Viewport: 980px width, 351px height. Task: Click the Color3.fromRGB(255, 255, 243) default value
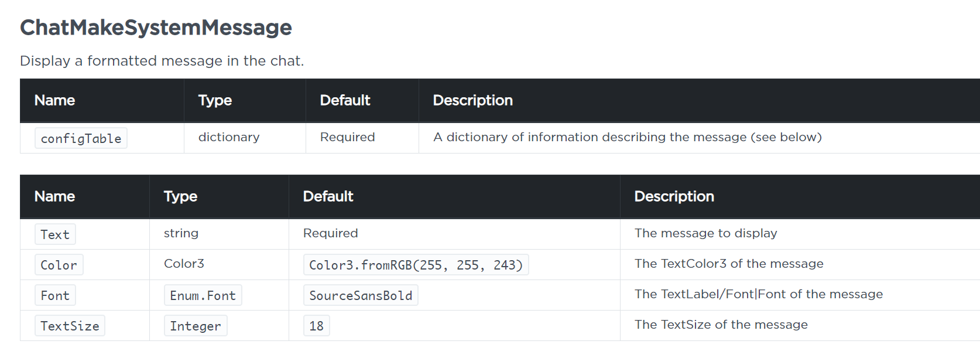(x=416, y=265)
